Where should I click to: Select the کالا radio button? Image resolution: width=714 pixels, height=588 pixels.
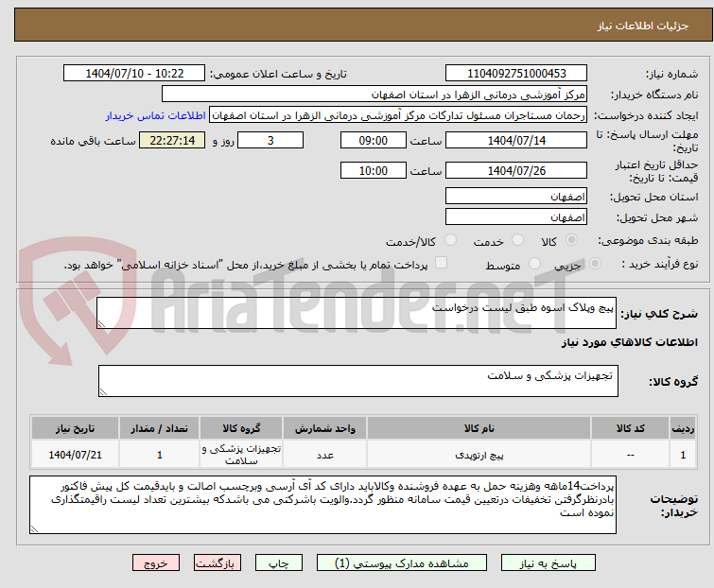(571, 239)
